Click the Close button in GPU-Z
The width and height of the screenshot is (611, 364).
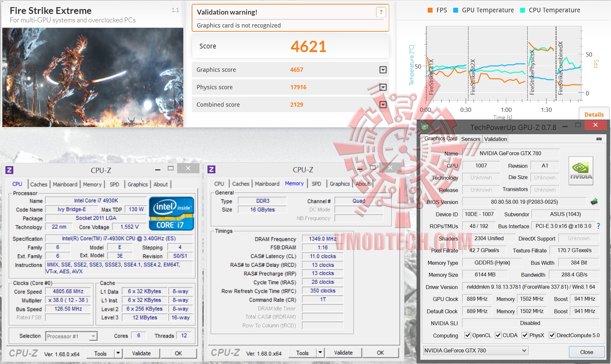pos(587,352)
